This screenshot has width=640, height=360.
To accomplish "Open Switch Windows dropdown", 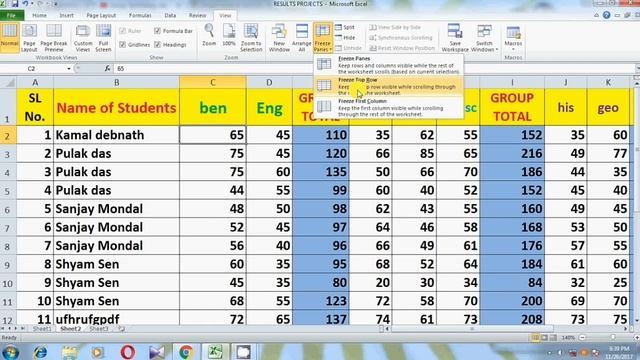I will (484, 38).
